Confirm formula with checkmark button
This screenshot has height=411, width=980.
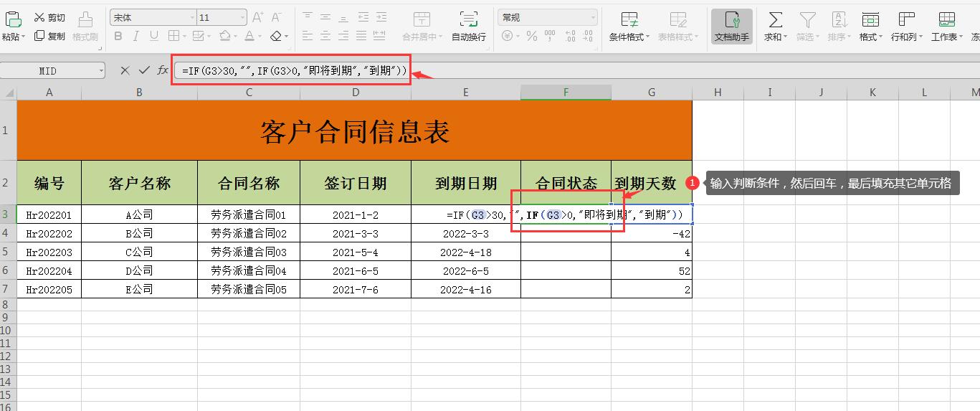[144, 70]
